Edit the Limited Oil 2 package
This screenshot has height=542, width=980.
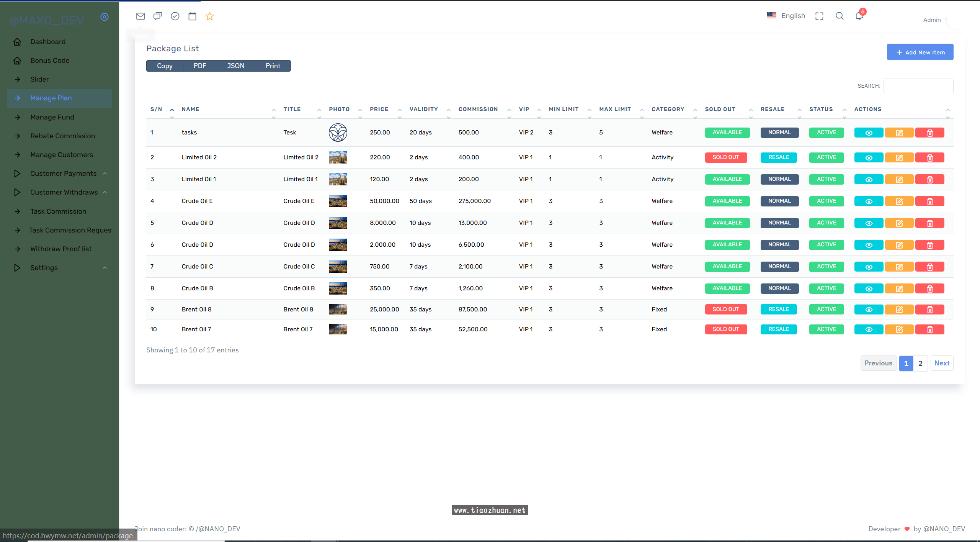pyautogui.click(x=899, y=157)
